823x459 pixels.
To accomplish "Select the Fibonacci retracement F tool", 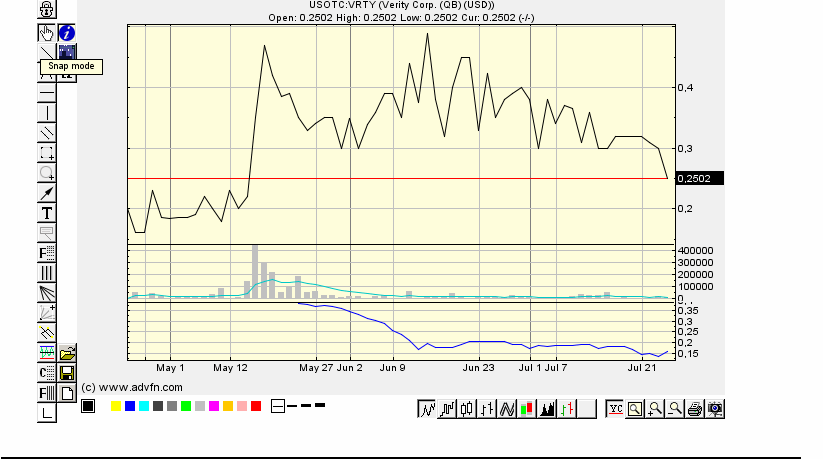I will click(x=46, y=253).
